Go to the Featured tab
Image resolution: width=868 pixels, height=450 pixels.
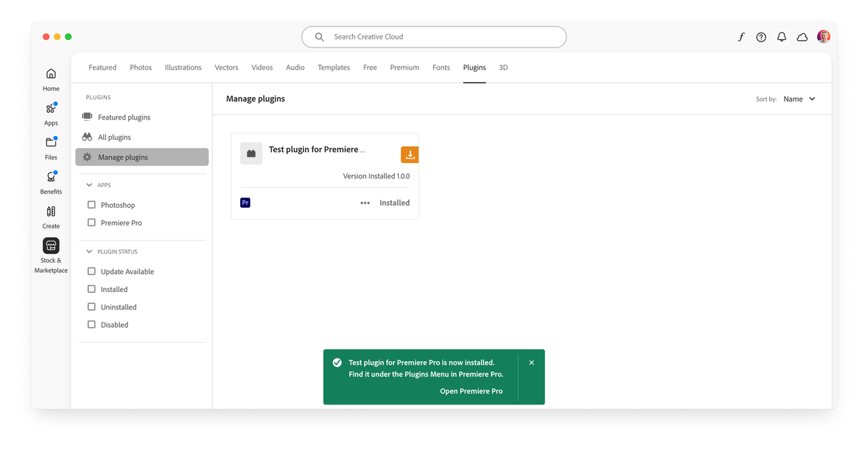point(102,67)
